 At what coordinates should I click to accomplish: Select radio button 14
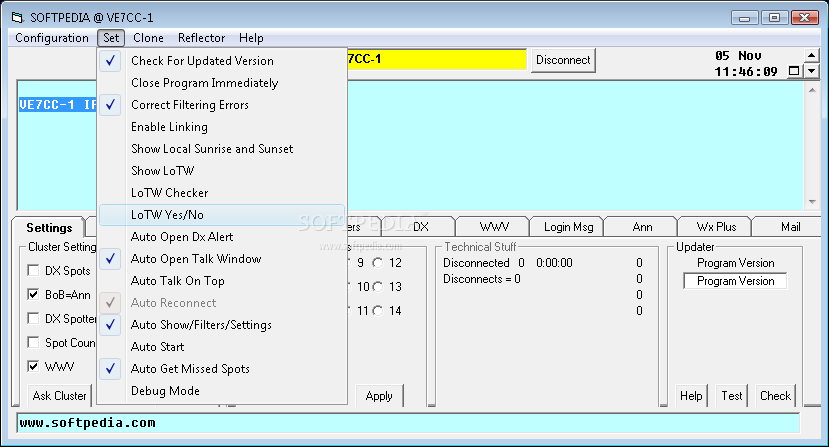point(377,311)
